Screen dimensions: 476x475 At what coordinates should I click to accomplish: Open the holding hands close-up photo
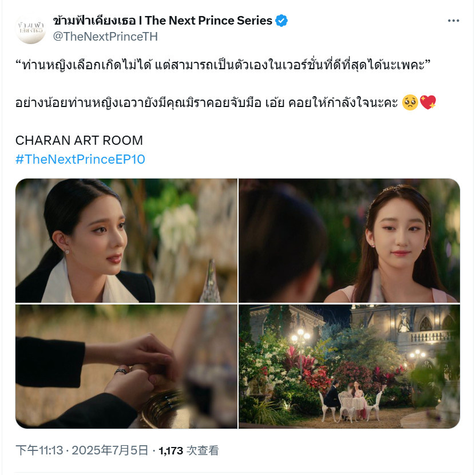coord(126,367)
